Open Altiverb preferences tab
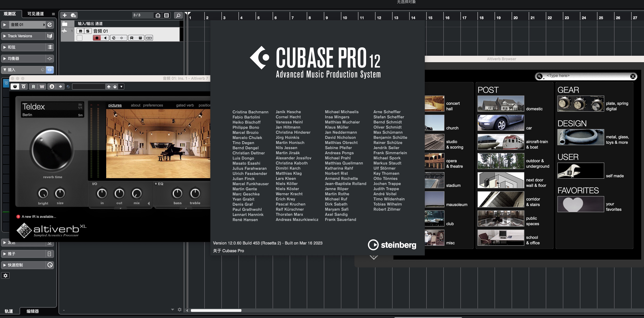 click(x=153, y=105)
